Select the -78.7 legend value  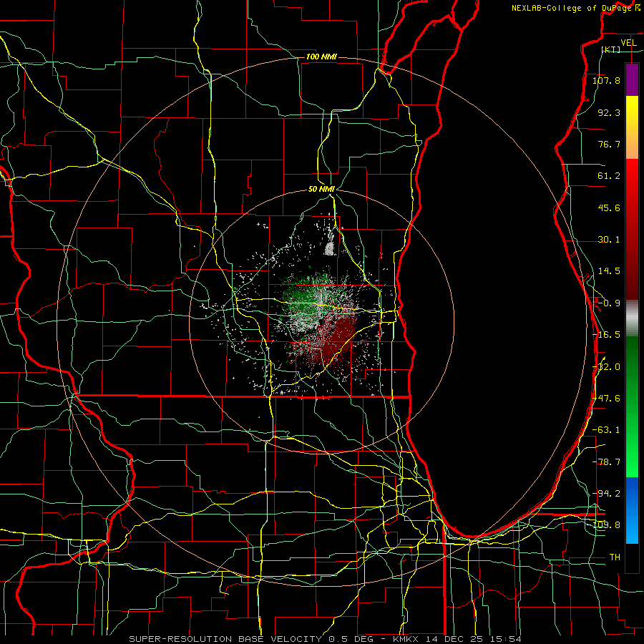click(606, 462)
